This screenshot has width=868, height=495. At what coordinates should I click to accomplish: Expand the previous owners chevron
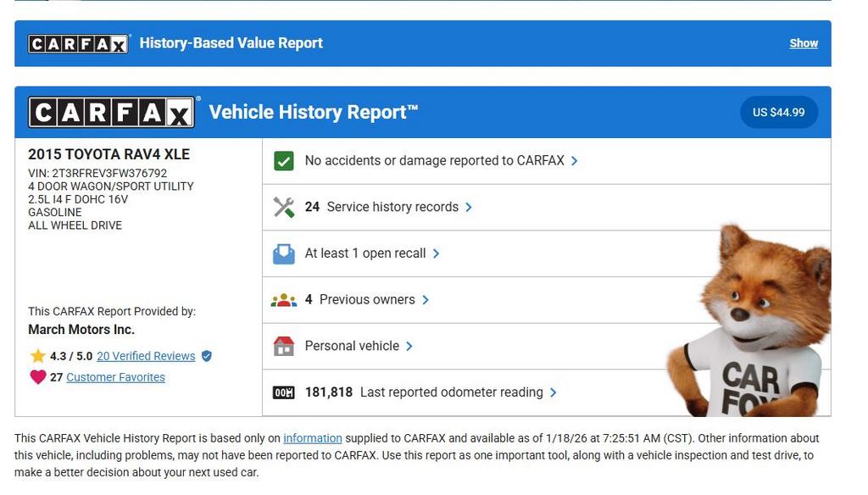click(426, 300)
